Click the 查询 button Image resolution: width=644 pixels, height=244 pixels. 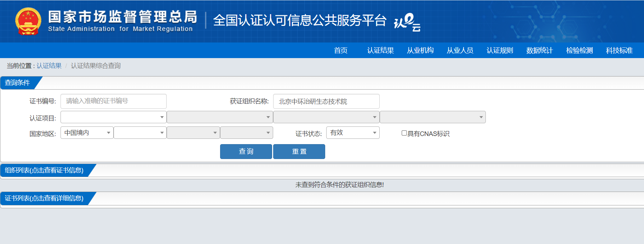tap(246, 152)
